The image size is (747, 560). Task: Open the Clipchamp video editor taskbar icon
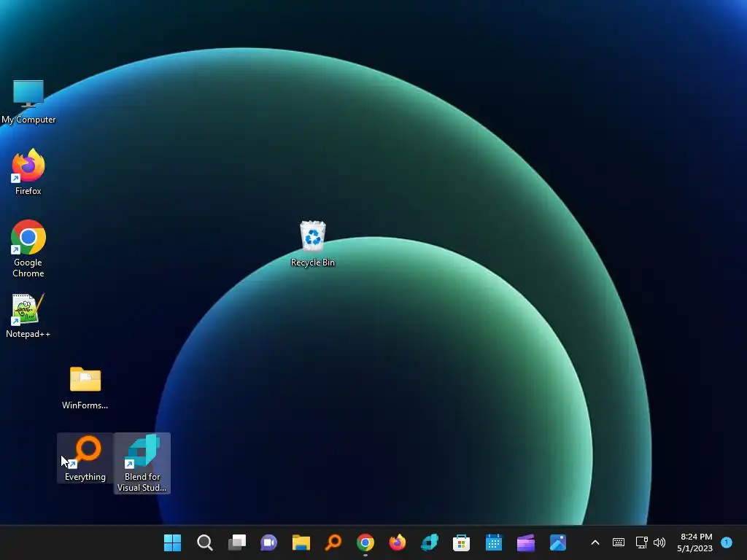(x=526, y=542)
